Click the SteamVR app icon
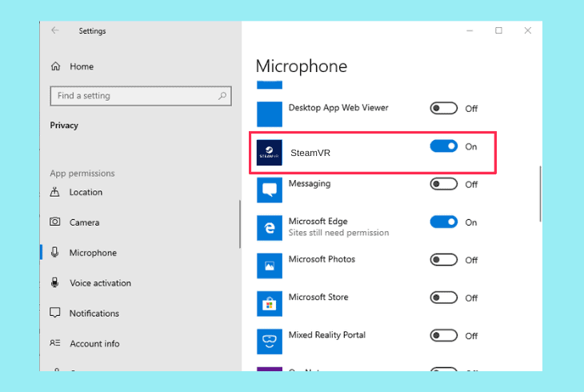 coord(270,153)
